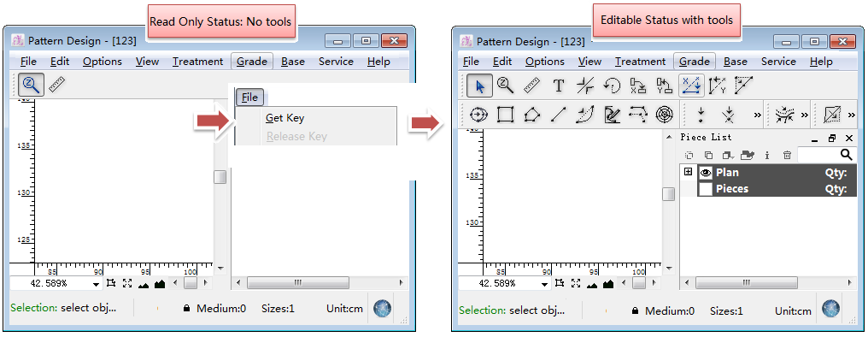This screenshot has height=337, width=868.
Task: Open piece info via the "i" icon
Action: 766,155
